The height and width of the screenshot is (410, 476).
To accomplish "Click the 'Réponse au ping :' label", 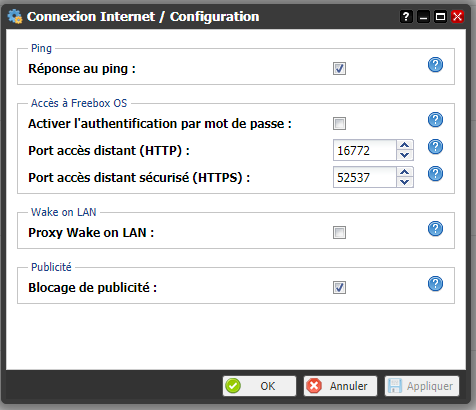I will pyautogui.click(x=82, y=69).
